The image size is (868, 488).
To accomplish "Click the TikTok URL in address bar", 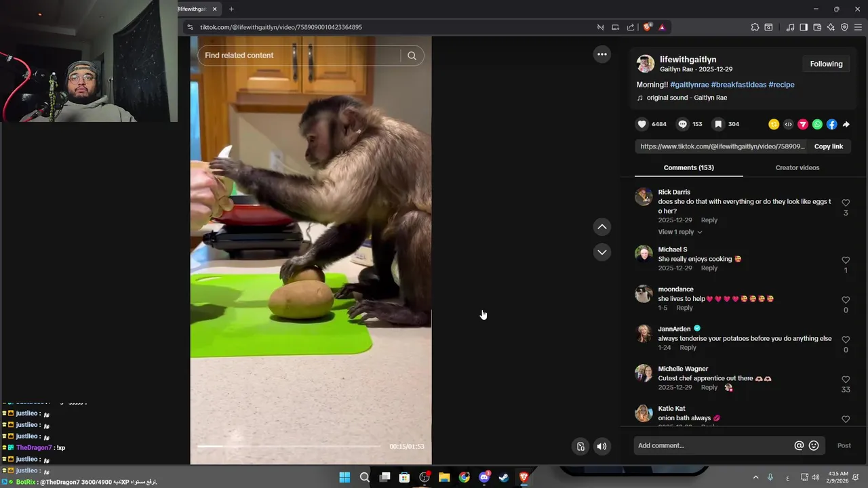I will (281, 27).
